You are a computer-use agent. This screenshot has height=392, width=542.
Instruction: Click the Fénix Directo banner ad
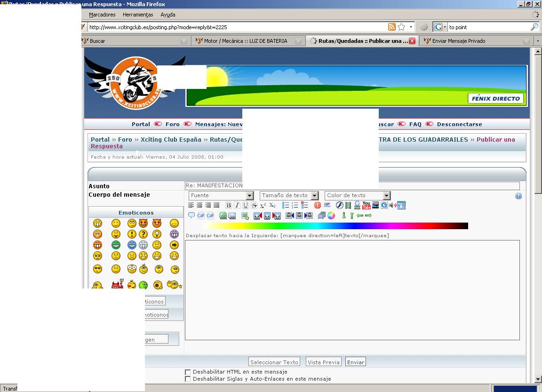coord(356,85)
